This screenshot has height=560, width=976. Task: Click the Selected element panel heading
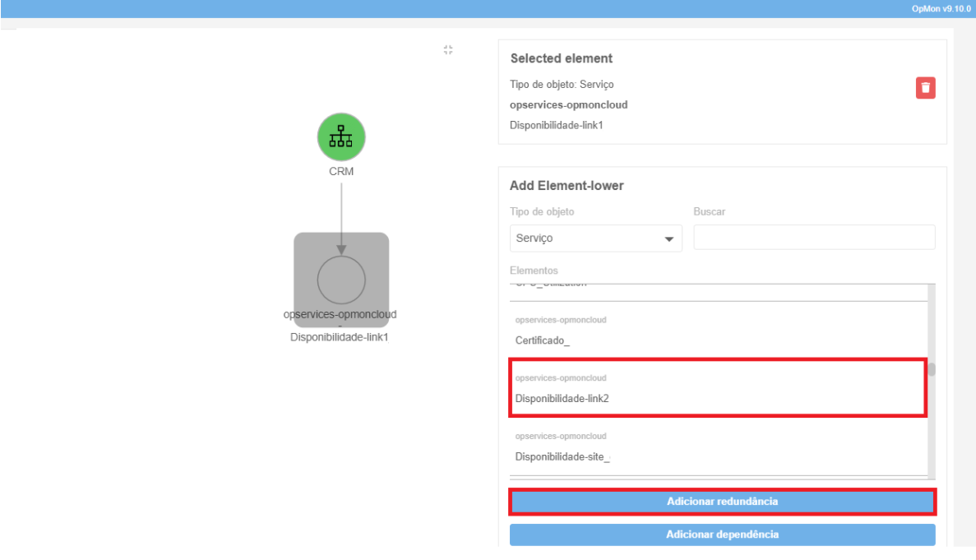561,58
